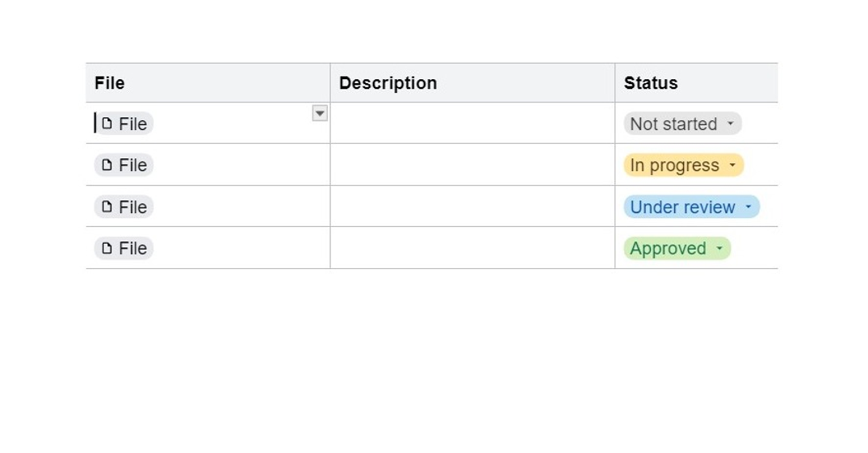Open the Approved status dropdown
The width and height of the screenshot is (868, 453).
pyautogui.click(x=676, y=249)
